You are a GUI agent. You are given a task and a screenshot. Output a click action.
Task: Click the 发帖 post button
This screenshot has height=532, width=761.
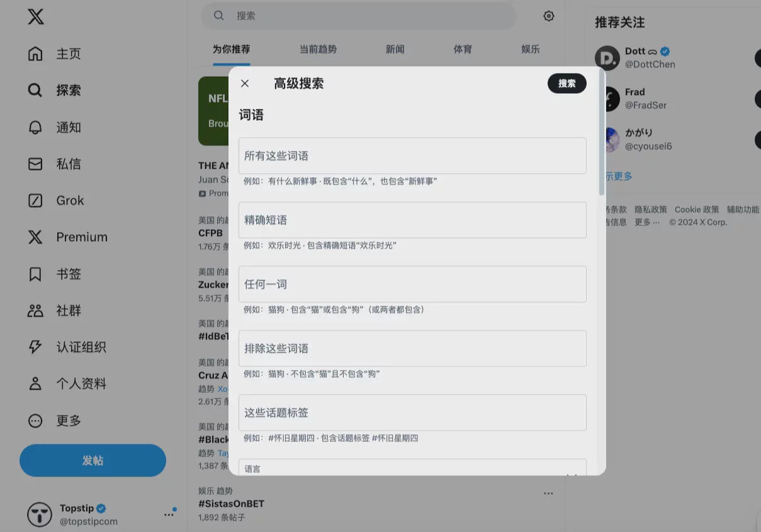pyautogui.click(x=93, y=460)
